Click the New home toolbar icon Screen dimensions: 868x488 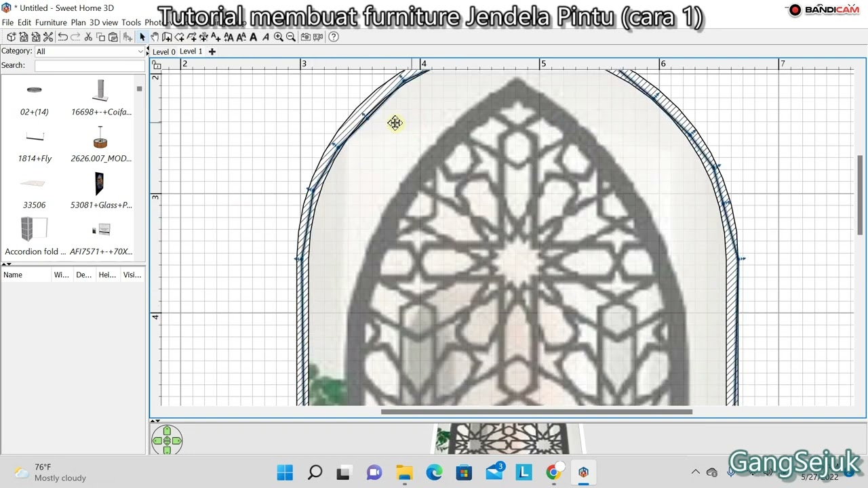(11, 37)
